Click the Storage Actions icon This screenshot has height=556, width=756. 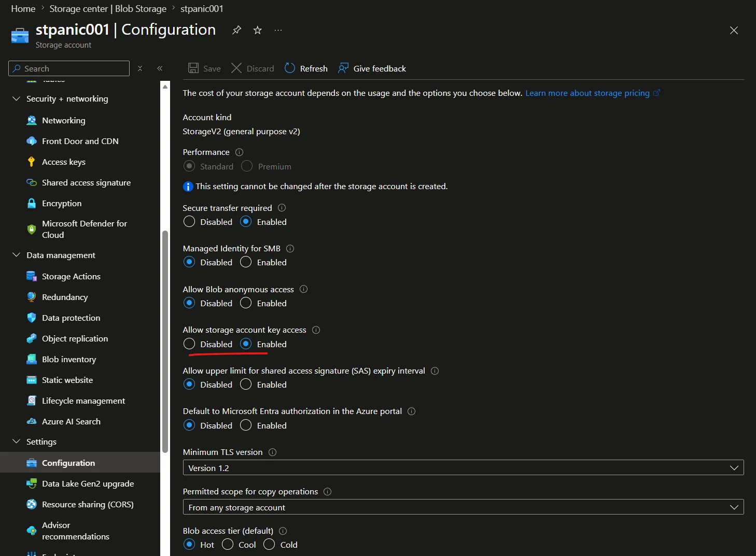tap(32, 276)
